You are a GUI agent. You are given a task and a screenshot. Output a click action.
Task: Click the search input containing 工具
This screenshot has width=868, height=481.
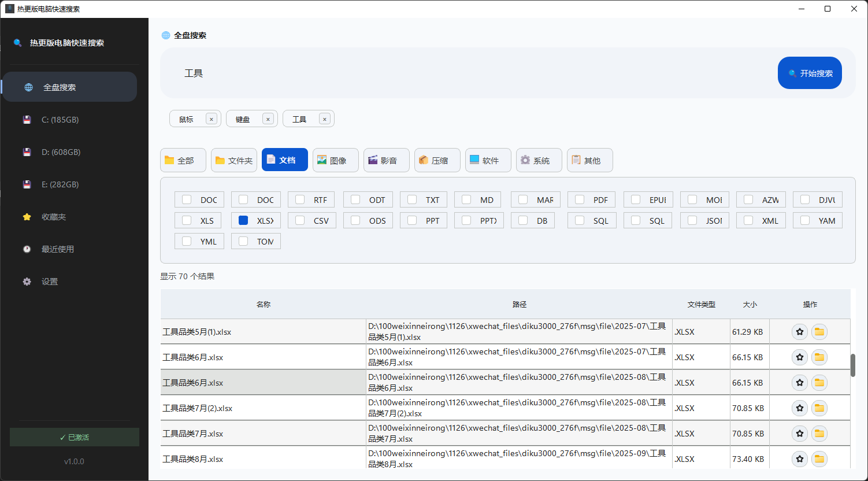462,73
